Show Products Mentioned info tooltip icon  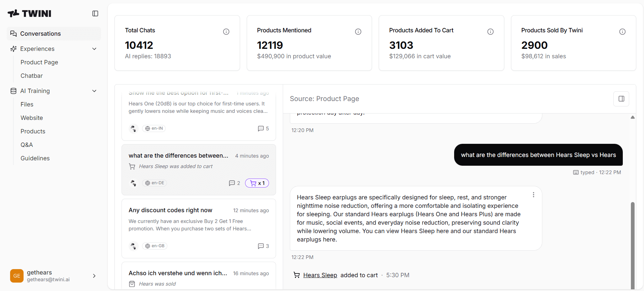coord(358,32)
